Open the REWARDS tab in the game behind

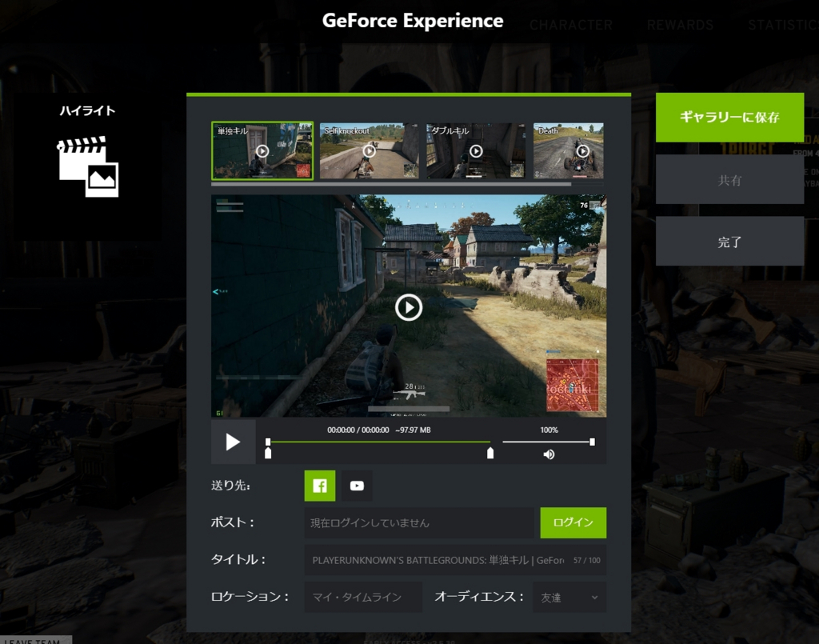pyautogui.click(x=680, y=25)
